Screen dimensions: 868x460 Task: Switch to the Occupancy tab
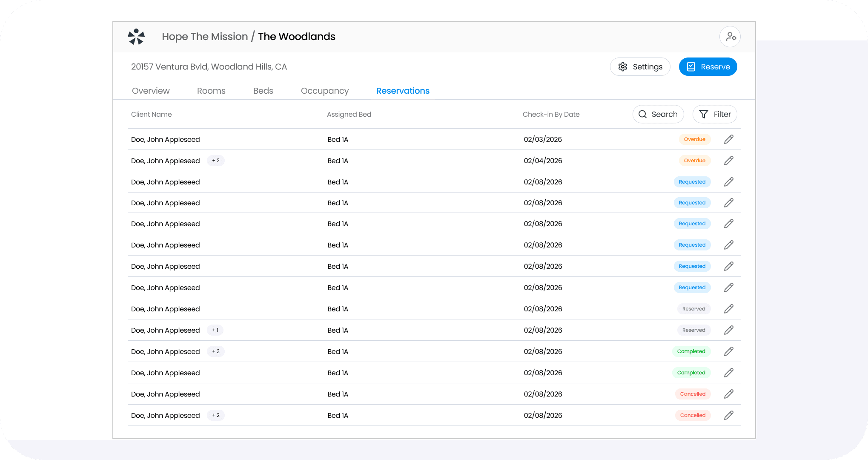[x=324, y=91]
